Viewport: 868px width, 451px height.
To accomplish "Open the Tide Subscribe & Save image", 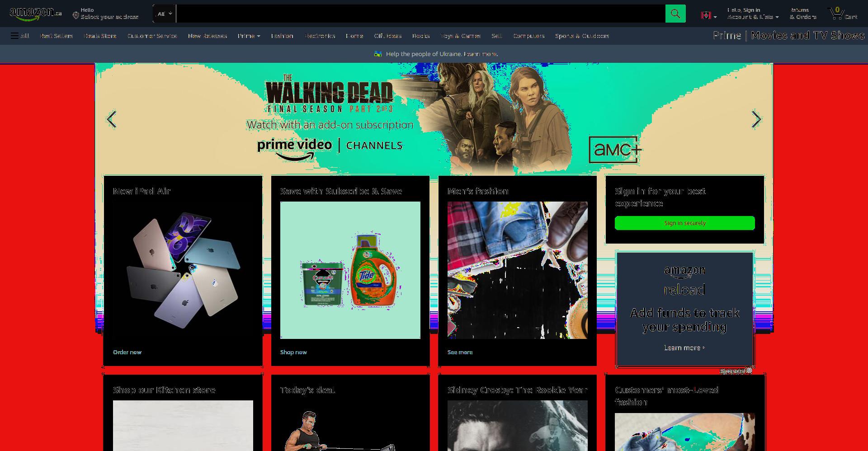I will click(350, 270).
